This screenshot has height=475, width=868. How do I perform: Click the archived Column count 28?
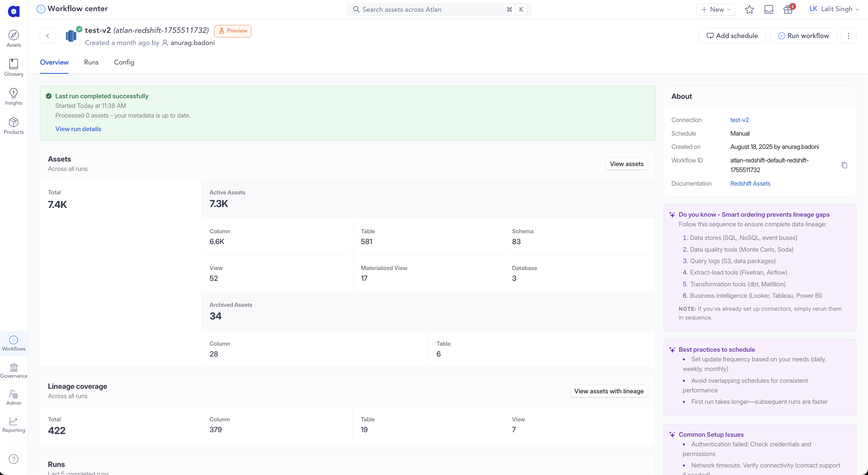(x=214, y=354)
